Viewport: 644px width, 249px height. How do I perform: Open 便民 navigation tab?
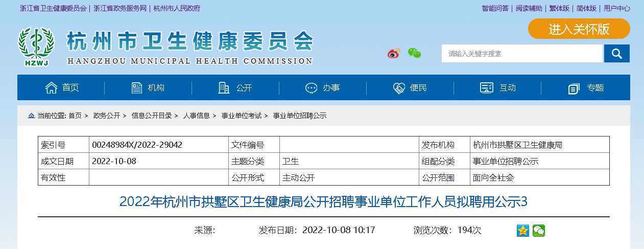point(410,88)
